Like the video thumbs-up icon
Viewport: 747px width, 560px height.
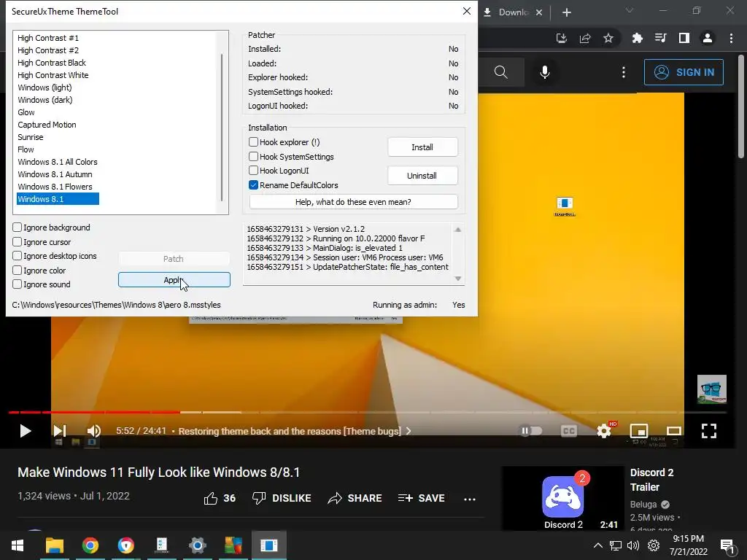point(211,498)
